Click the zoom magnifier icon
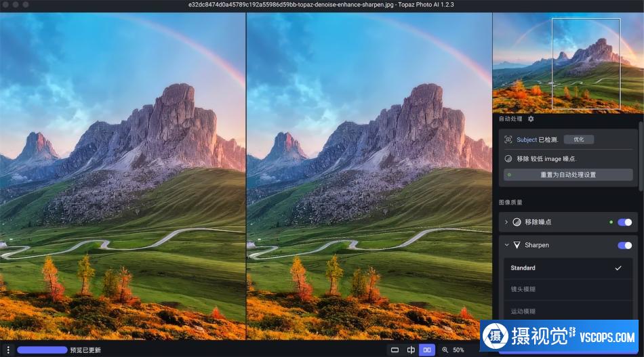 [x=445, y=350]
